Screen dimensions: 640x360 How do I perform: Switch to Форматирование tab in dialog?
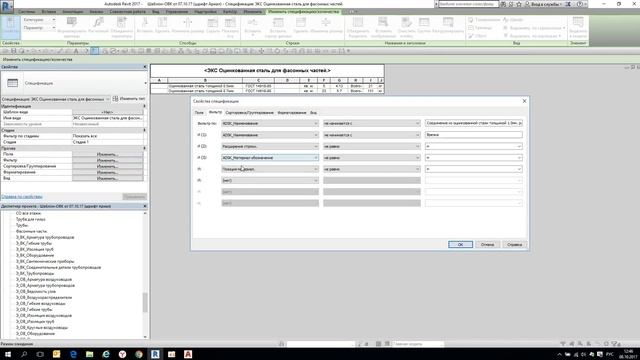pos(291,112)
